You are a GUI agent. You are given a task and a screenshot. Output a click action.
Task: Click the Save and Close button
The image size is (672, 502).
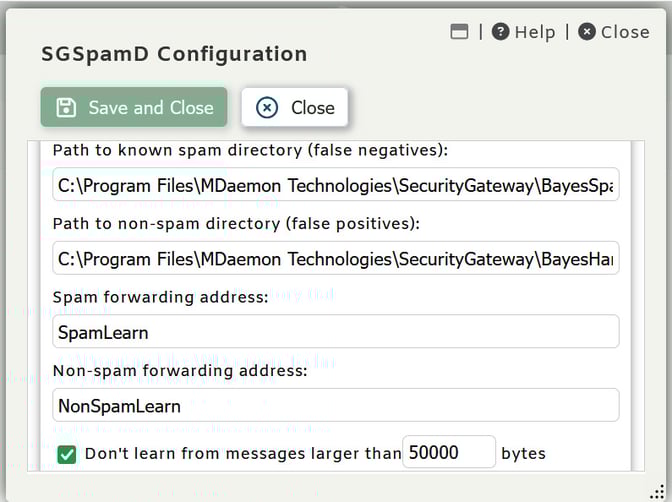[134, 107]
